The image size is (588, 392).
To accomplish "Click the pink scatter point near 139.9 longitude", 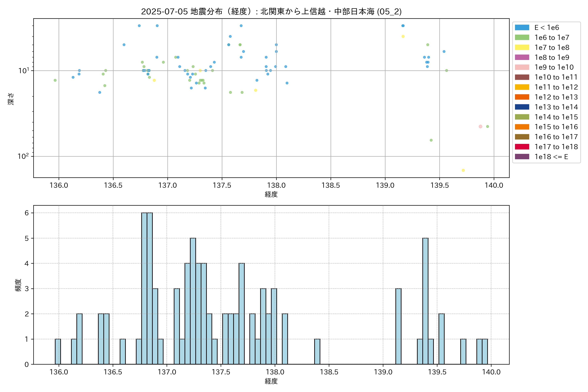I will click(x=480, y=126).
